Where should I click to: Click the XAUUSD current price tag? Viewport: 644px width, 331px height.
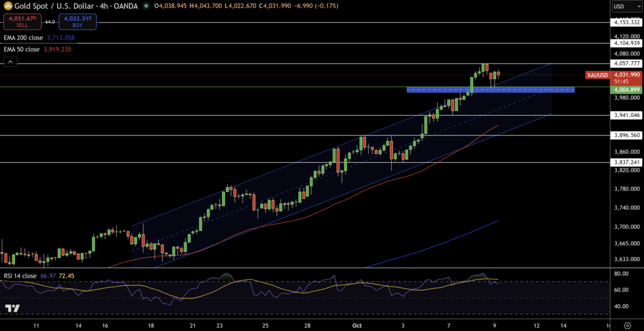pos(597,75)
